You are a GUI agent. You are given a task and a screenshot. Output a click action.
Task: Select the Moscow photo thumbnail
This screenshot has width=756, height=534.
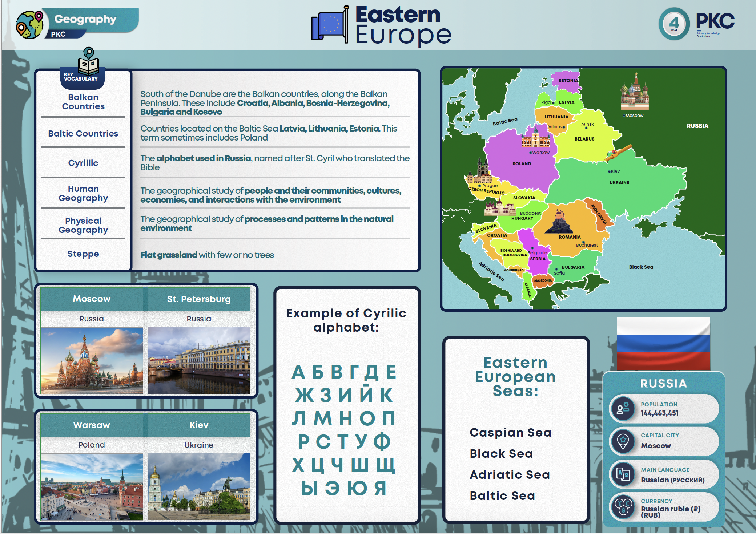coord(92,360)
